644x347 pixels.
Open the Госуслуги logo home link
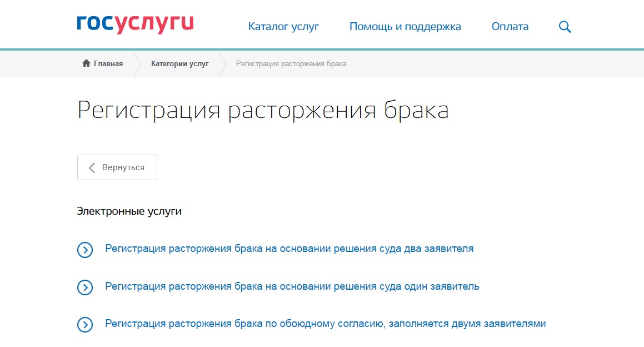point(135,24)
